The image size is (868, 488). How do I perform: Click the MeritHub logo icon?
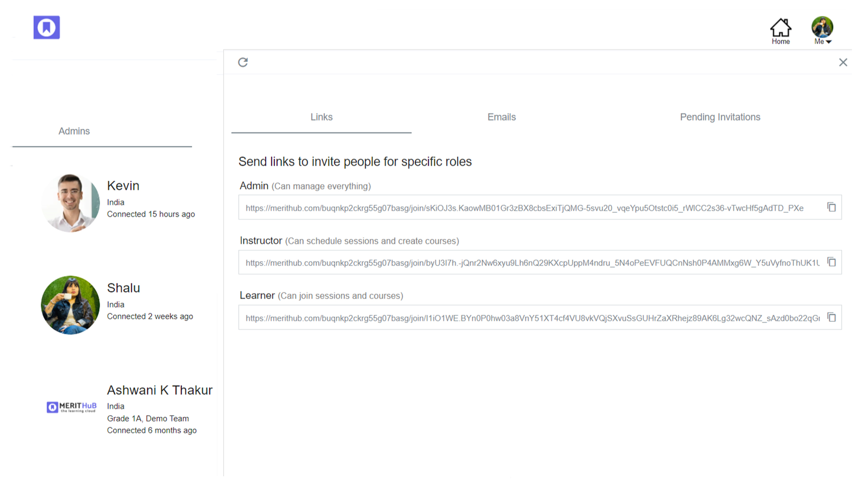46,28
